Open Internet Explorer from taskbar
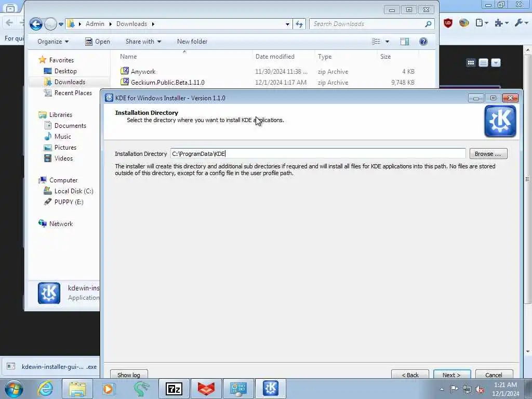This screenshot has width=532, height=399. [x=46, y=389]
